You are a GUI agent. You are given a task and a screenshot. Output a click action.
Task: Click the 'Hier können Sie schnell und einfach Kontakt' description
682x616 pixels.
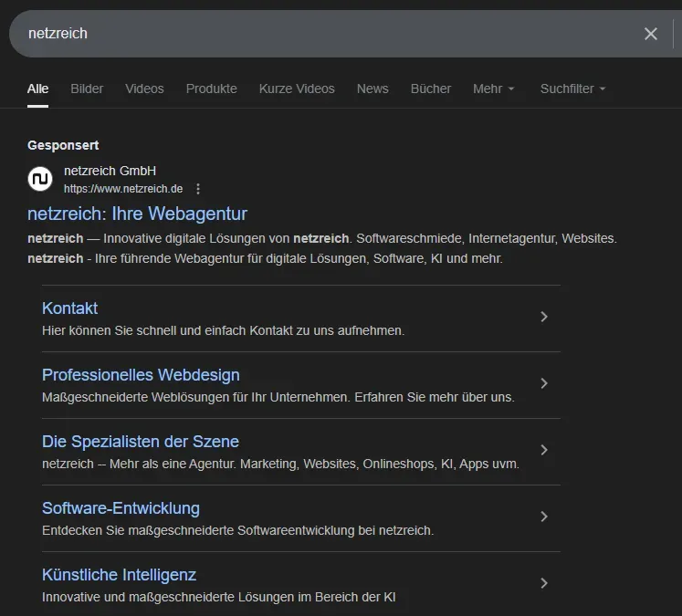[223, 331]
